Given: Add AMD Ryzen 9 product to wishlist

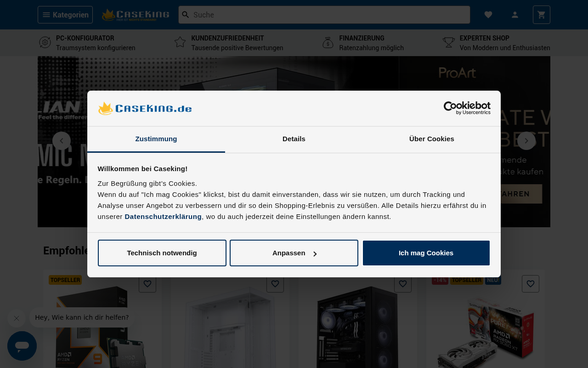Looking at the screenshot, I should (x=147, y=284).
